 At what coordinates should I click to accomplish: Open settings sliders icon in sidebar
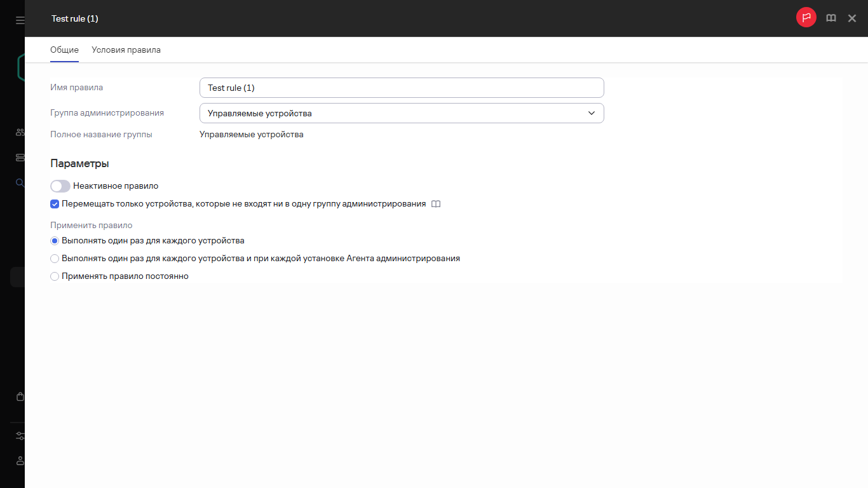tap(20, 436)
